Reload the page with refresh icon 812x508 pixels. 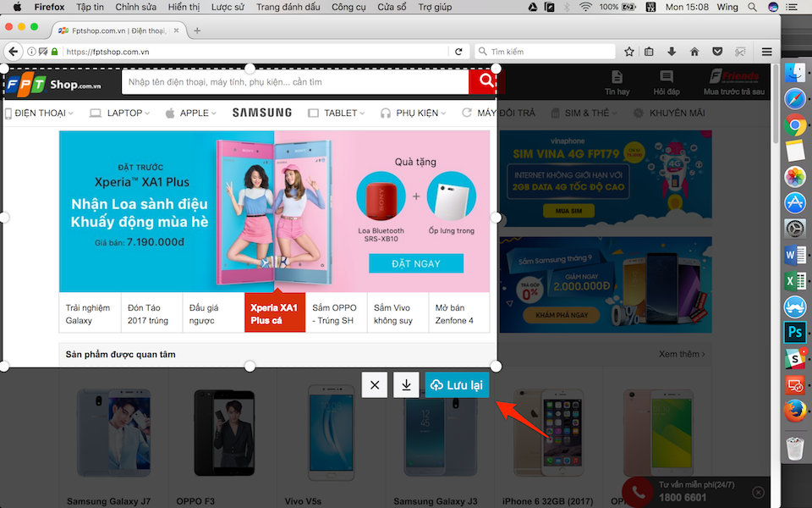click(x=458, y=52)
